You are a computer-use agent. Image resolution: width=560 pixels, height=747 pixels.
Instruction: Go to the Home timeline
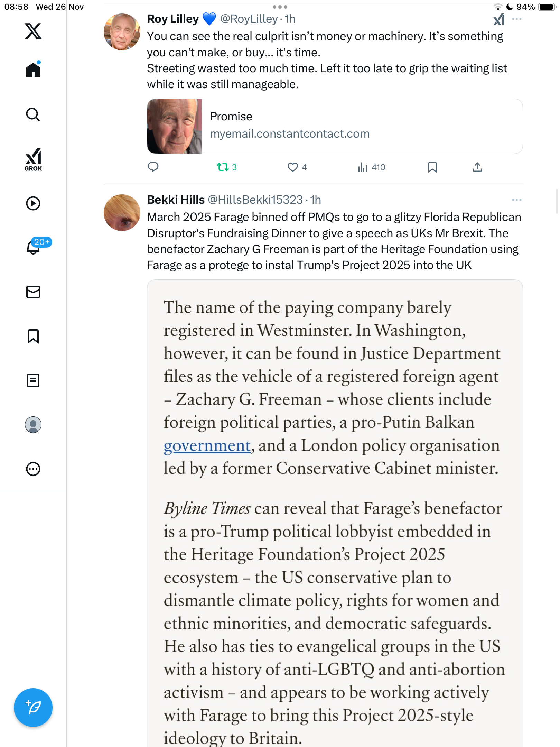[33, 70]
